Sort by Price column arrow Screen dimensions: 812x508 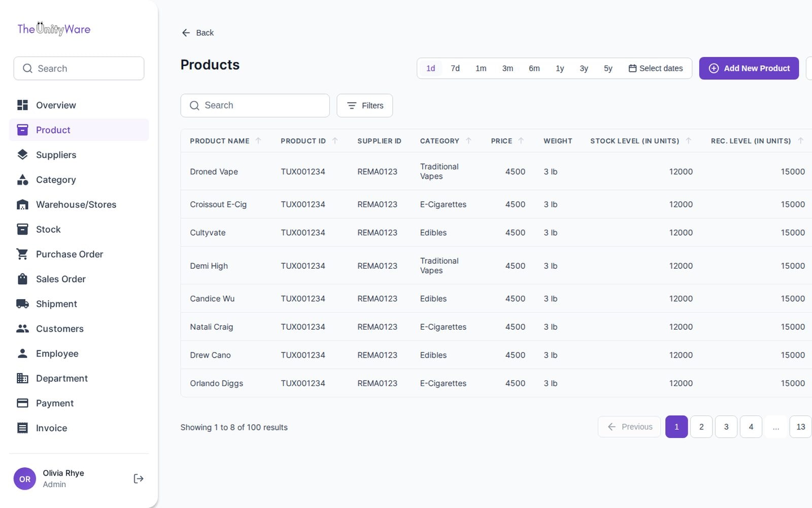pos(521,141)
